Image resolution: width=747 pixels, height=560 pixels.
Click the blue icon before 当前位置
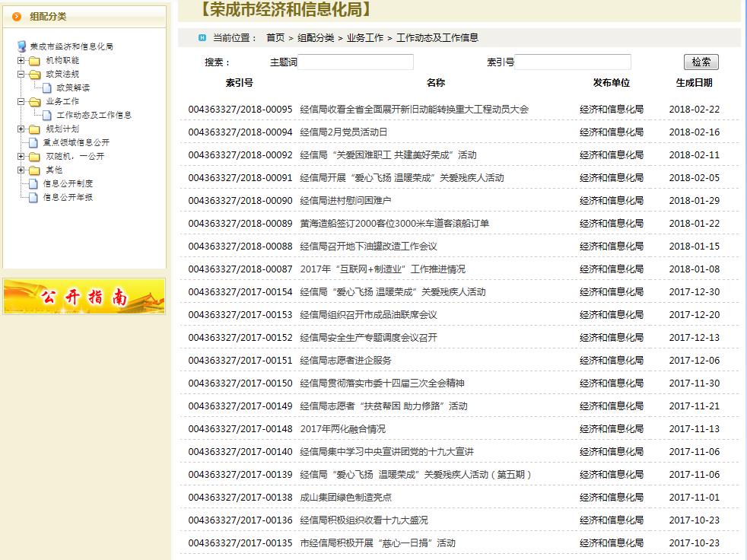pos(202,37)
